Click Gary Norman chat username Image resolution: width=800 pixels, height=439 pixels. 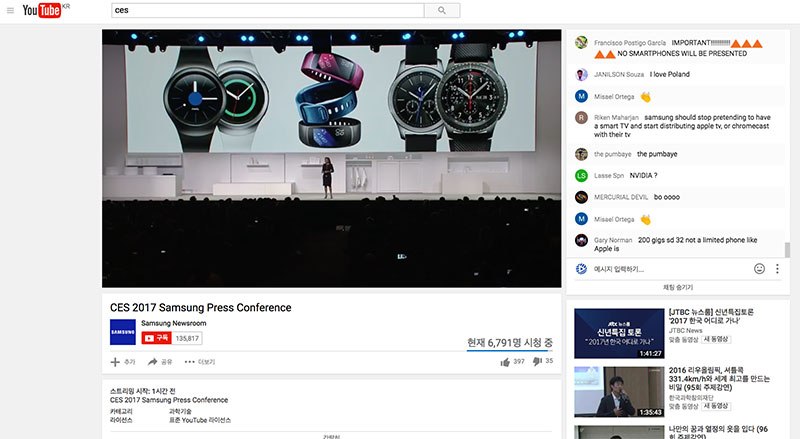click(x=613, y=240)
